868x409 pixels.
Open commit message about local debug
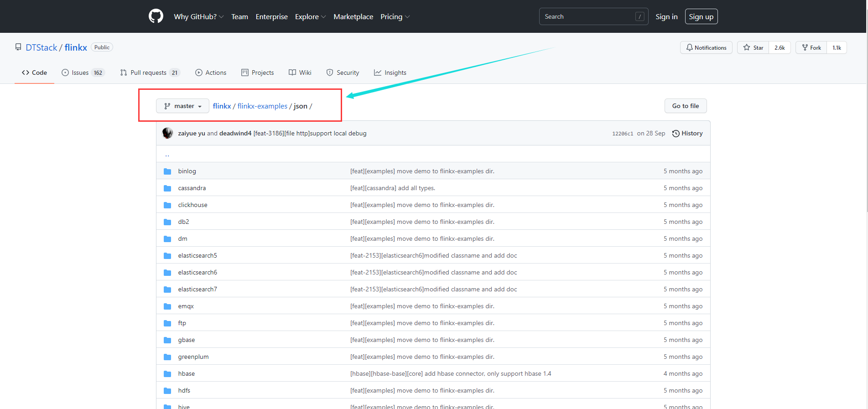[310, 133]
